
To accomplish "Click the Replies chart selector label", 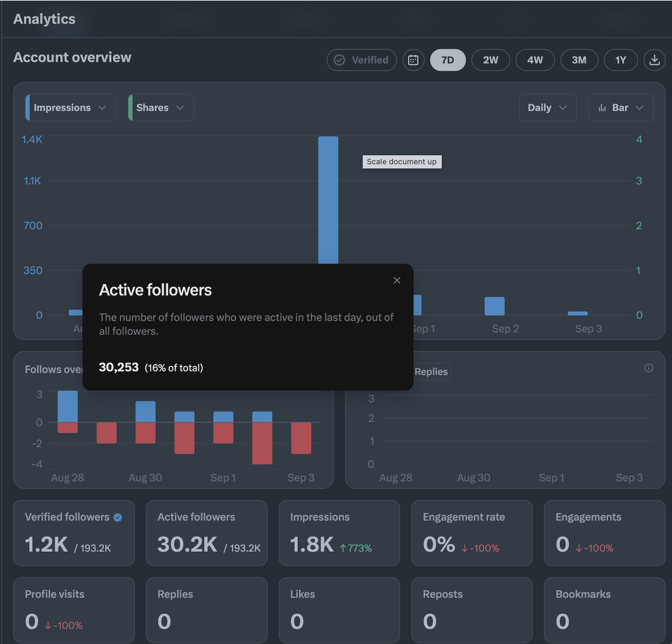I will click(x=431, y=372).
